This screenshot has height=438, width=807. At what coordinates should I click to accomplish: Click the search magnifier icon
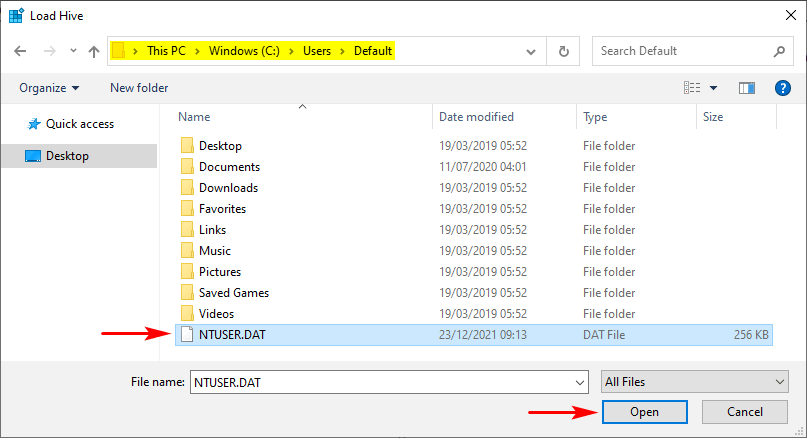pyautogui.click(x=779, y=51)
